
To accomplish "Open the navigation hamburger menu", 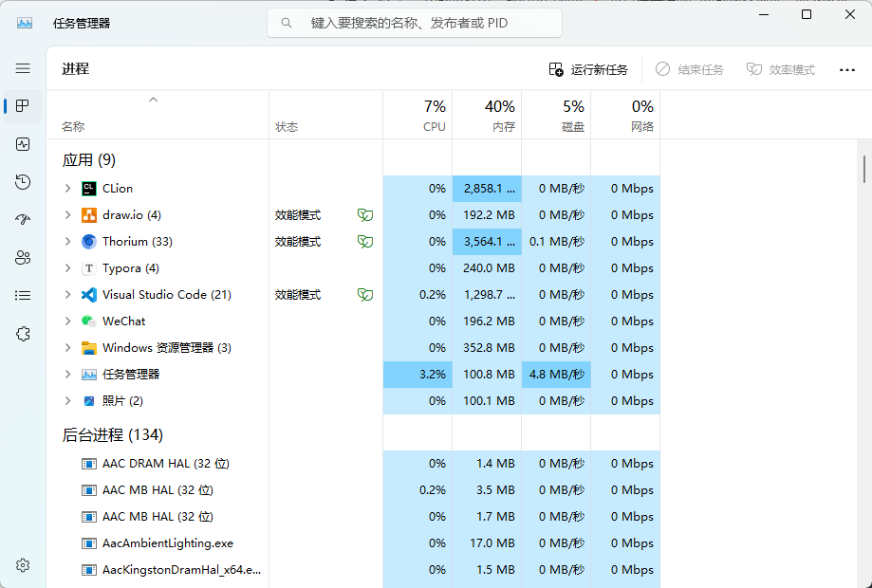I will (x=23, y=67).
